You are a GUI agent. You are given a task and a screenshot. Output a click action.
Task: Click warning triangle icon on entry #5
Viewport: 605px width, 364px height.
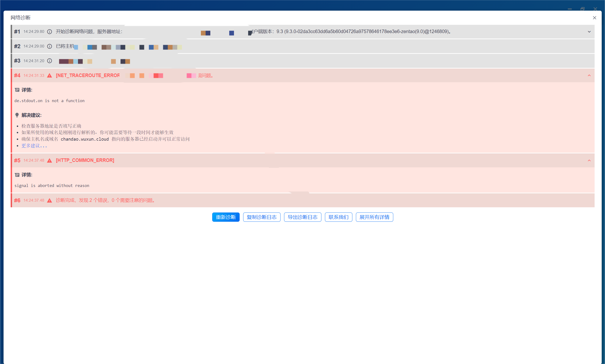click(x=50, y=160)
